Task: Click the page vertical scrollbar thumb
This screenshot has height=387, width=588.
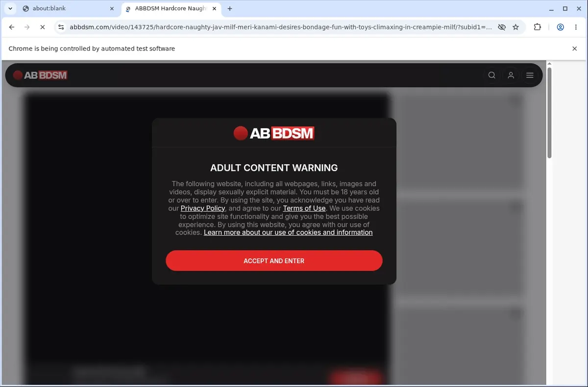Action: pos(549,113)
